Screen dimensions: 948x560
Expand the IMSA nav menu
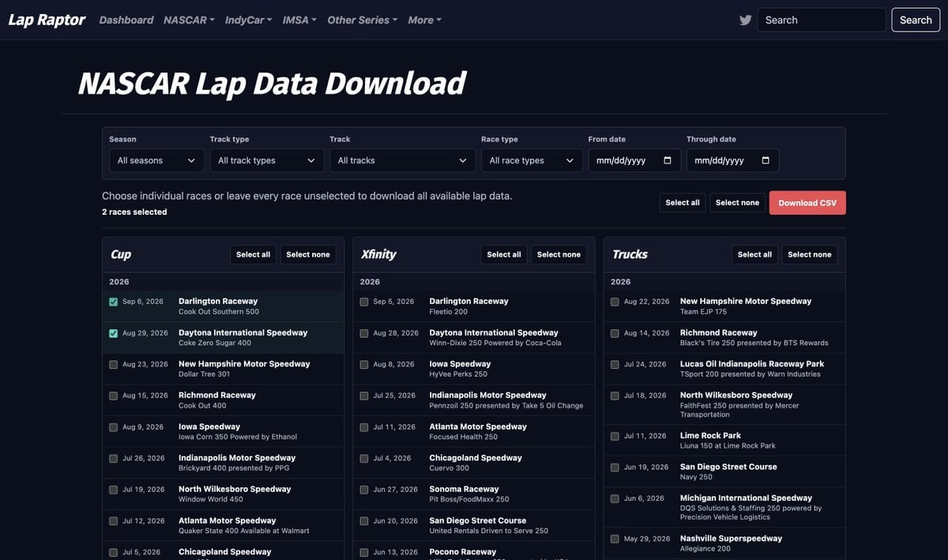click(x=299, y=20)
